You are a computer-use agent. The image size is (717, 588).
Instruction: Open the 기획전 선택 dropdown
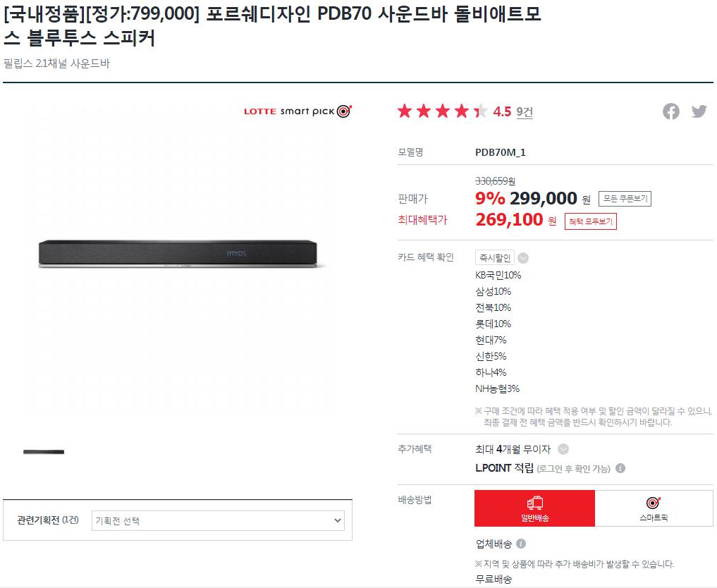point(218,521)
